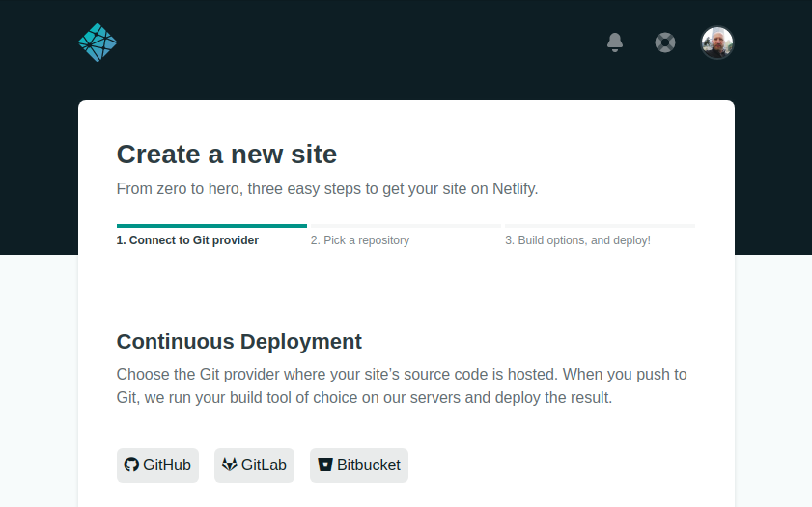Connect with the Bitbucket button
The image size is (812, 507).
359,465
